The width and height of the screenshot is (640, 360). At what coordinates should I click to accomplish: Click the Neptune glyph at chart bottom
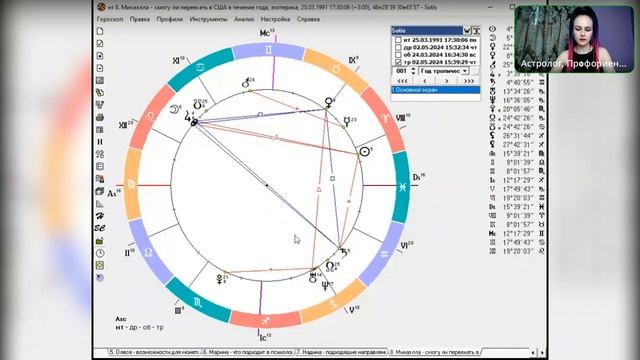point(325,286)
